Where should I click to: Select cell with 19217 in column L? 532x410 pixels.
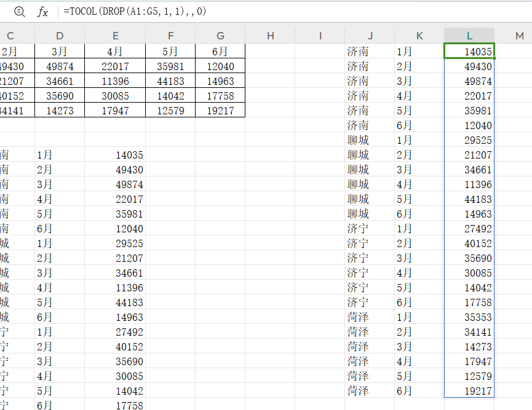pos(469,391)
